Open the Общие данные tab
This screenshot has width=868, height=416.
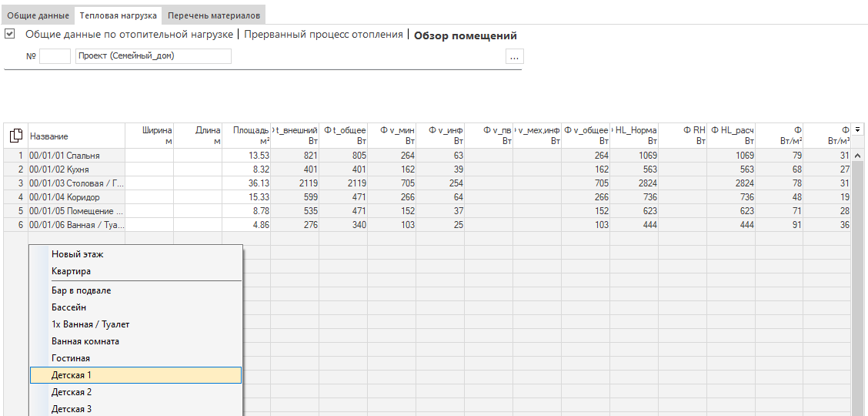pos(38,15)
